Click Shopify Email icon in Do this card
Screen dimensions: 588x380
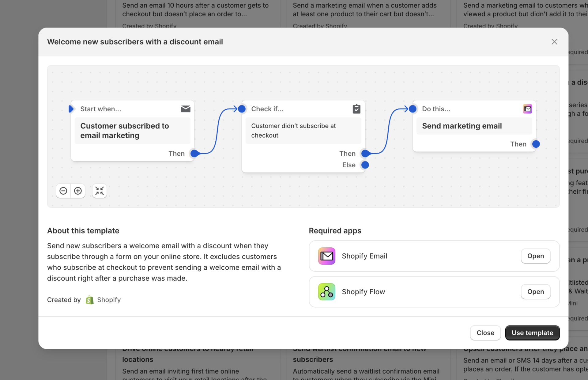pyautogui.click(x=527, y=109)
